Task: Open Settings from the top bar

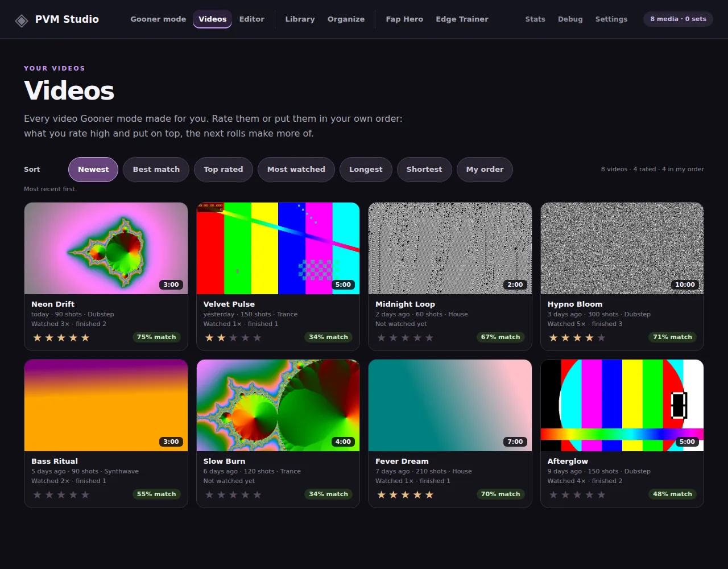Action: 611,19
